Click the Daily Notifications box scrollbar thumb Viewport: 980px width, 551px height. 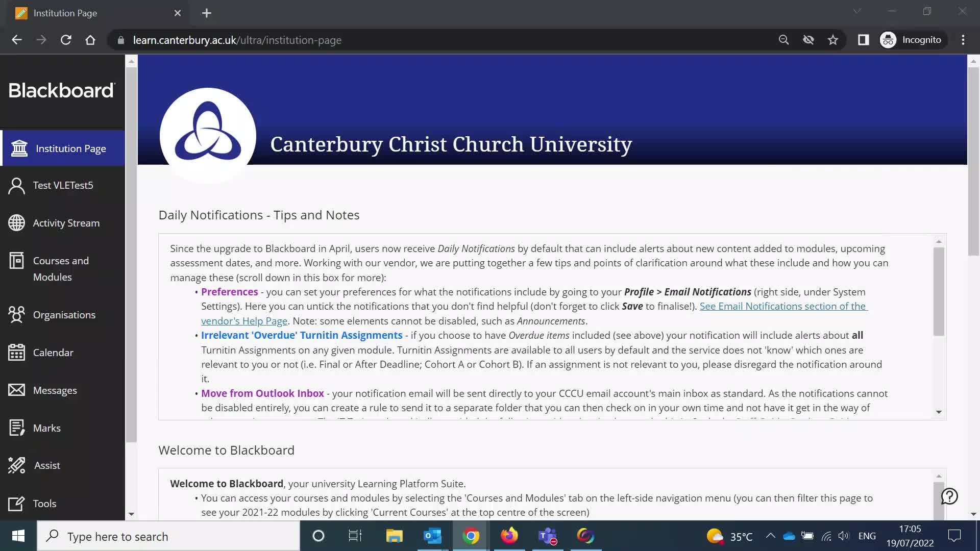click(x=939, y=291)
